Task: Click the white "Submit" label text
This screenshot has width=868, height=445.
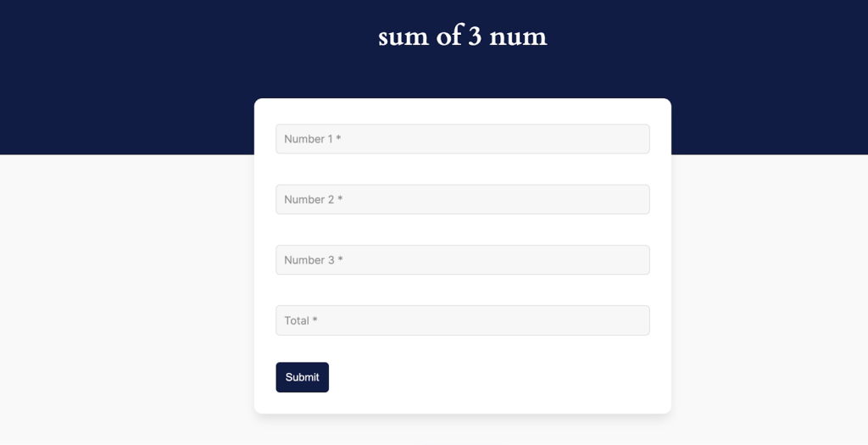Action: (302, 377)
